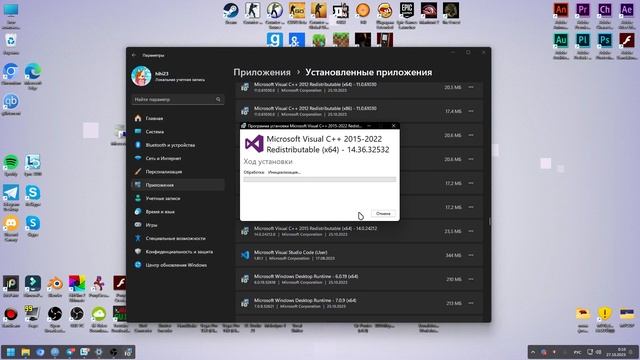The height and width of the screenshot is (360, 640).
Task: Click the user profile avatar in Settings
Action: point(141,76)
